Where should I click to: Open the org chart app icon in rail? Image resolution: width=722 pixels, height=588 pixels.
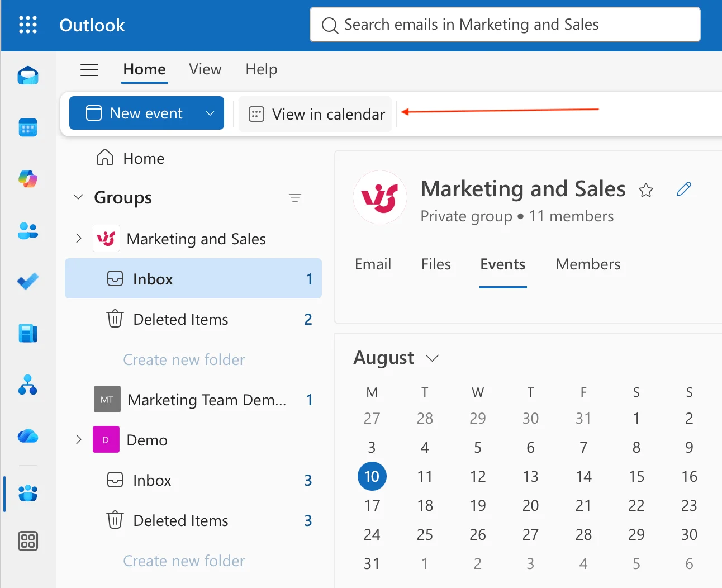pyautogui.click(x=28, y=385)
